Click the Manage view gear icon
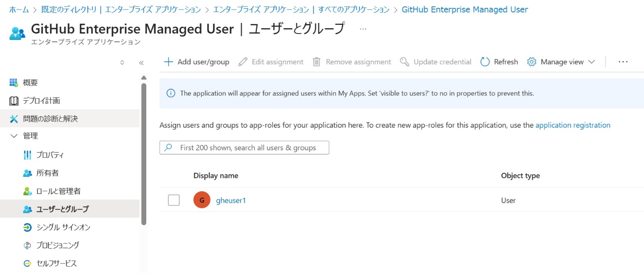 coord(532,62)
